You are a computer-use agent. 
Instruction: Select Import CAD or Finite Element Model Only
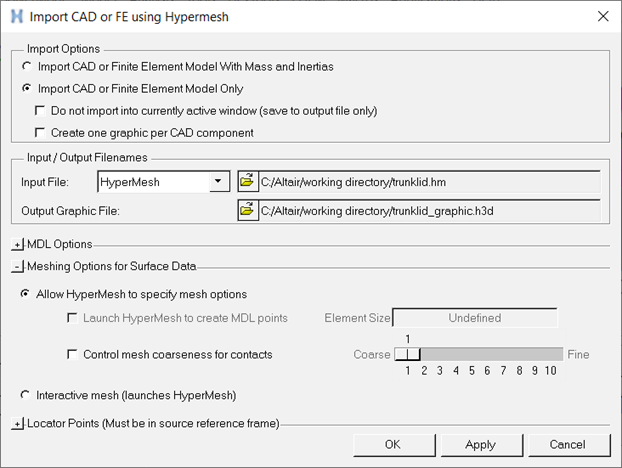[x=27, y=88]
